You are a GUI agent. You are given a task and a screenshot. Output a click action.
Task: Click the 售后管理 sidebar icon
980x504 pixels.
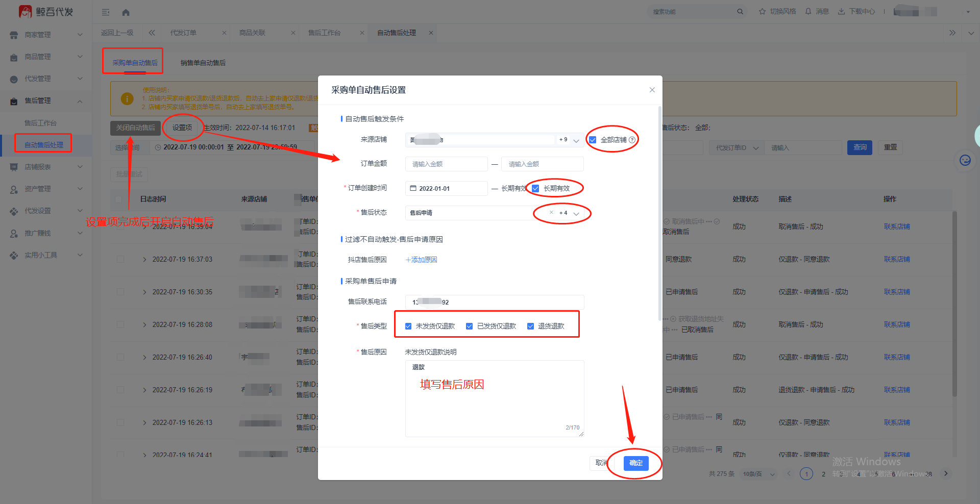tap(14, 101)
